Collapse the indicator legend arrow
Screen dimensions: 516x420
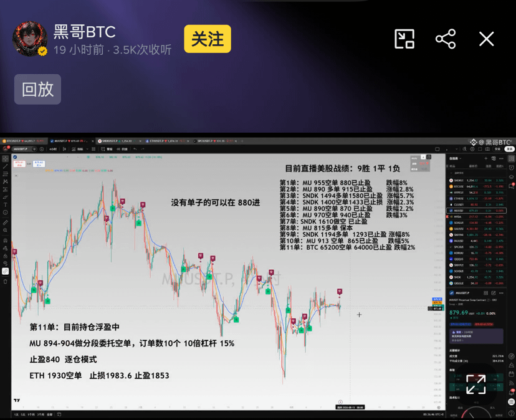tap(16, 176)
